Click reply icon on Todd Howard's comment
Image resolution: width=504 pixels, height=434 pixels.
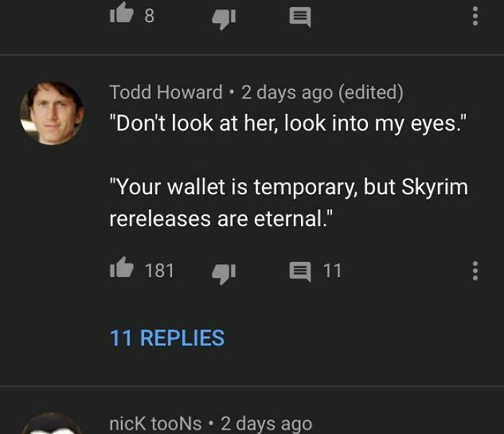click(x=300, y=271)
